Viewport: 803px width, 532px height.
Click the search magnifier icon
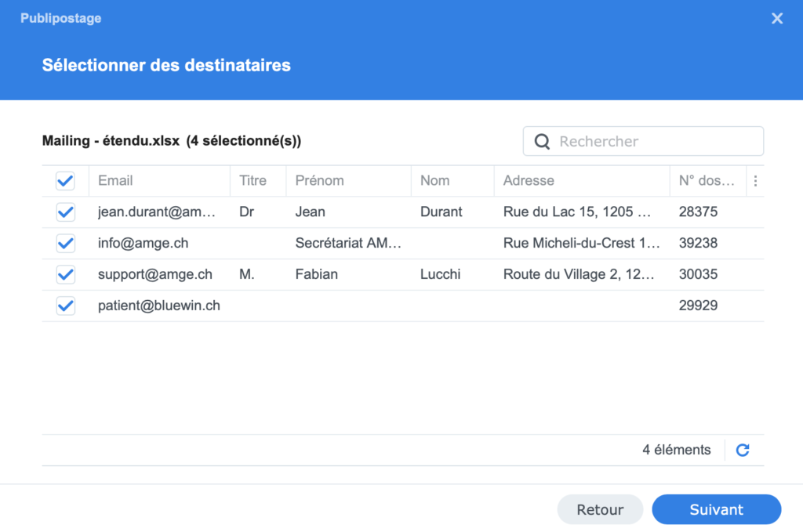543,142
